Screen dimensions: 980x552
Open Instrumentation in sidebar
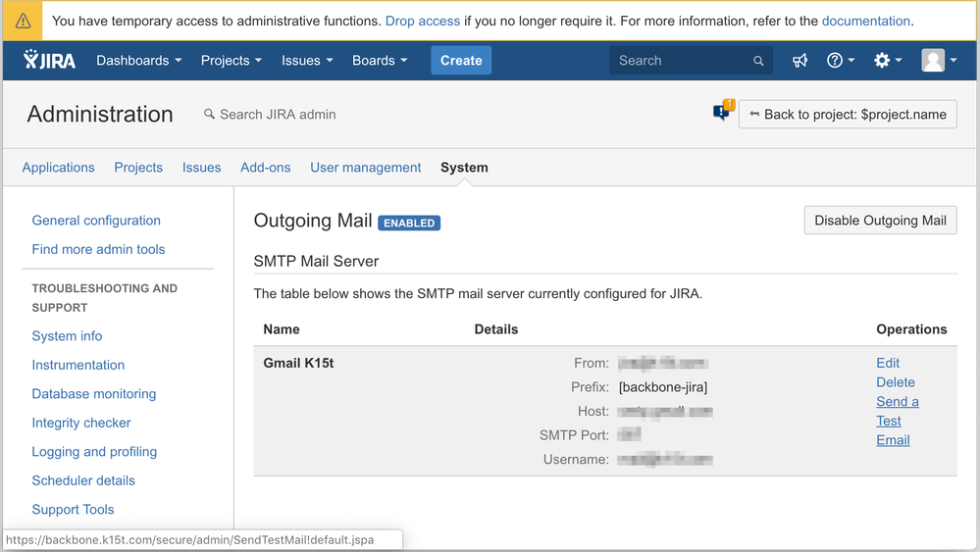click(x=78, y=365)
